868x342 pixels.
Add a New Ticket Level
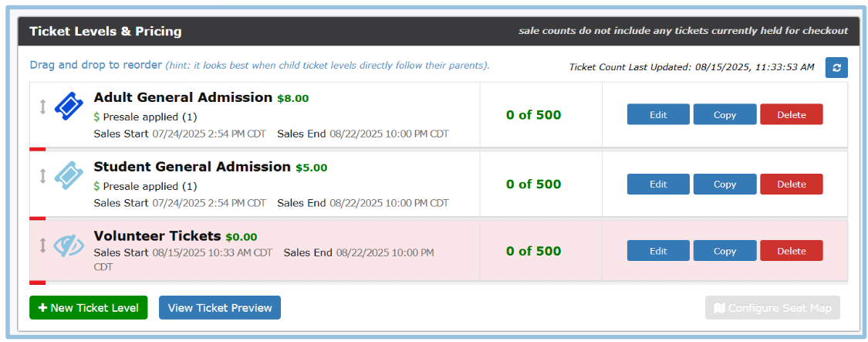pos(88,307)
